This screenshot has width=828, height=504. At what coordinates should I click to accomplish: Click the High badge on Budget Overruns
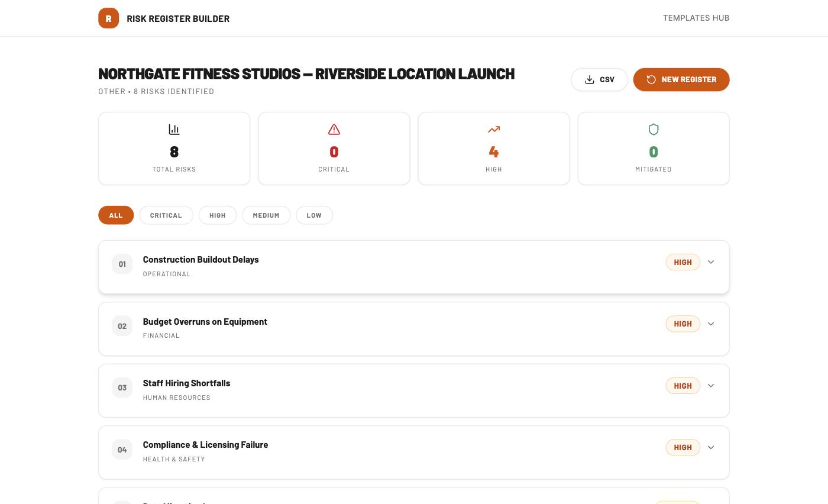click(x=683, y=324)
